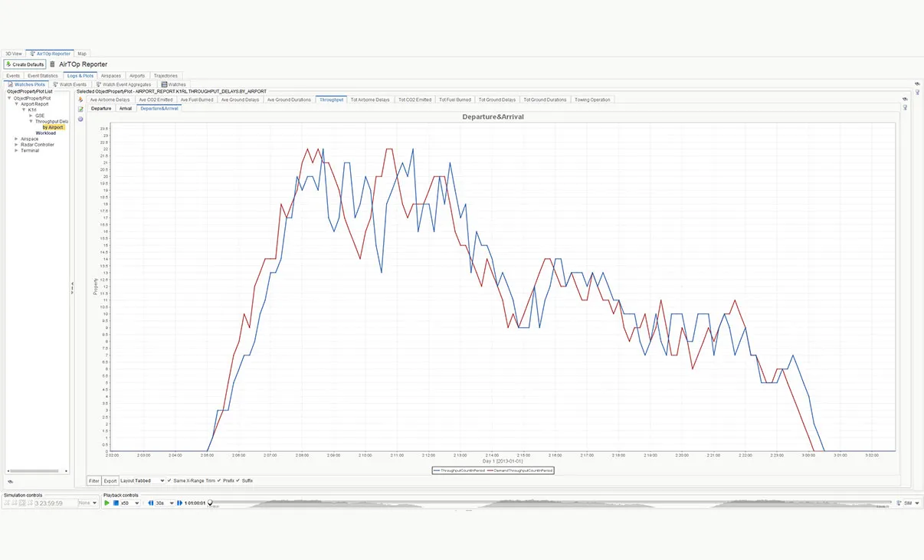This screenshot has width=924, height=560.
Task: Switch to the Arrival sub-tab
Action: click(x=125, y=109)
